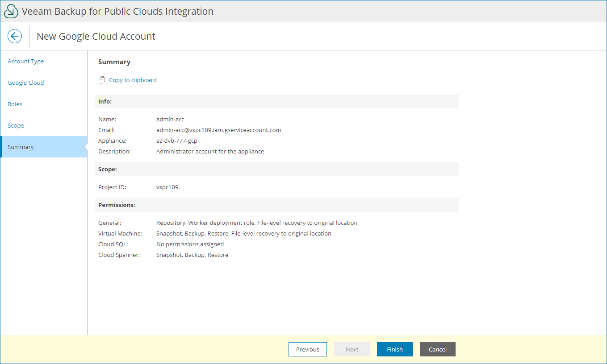This screenshot has height=364, width=607.
Task: Select the Summary step in the sidebar
Action: [x=21, y=147]
